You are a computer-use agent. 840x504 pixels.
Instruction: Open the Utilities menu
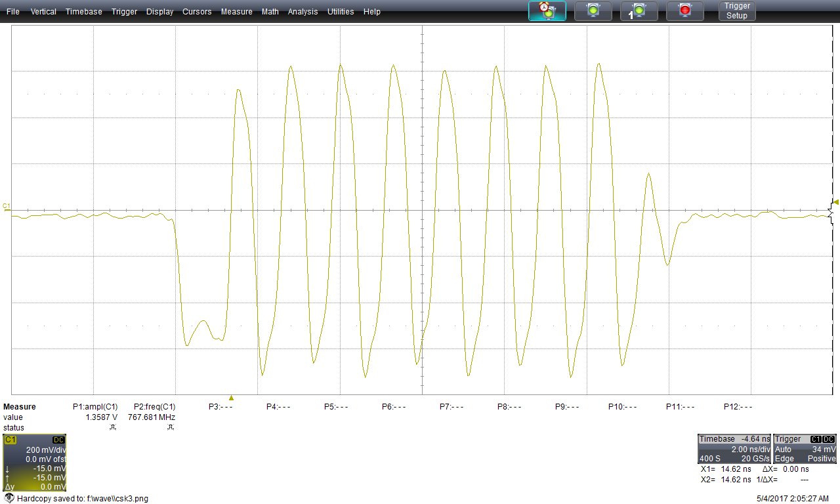[340, 12]
